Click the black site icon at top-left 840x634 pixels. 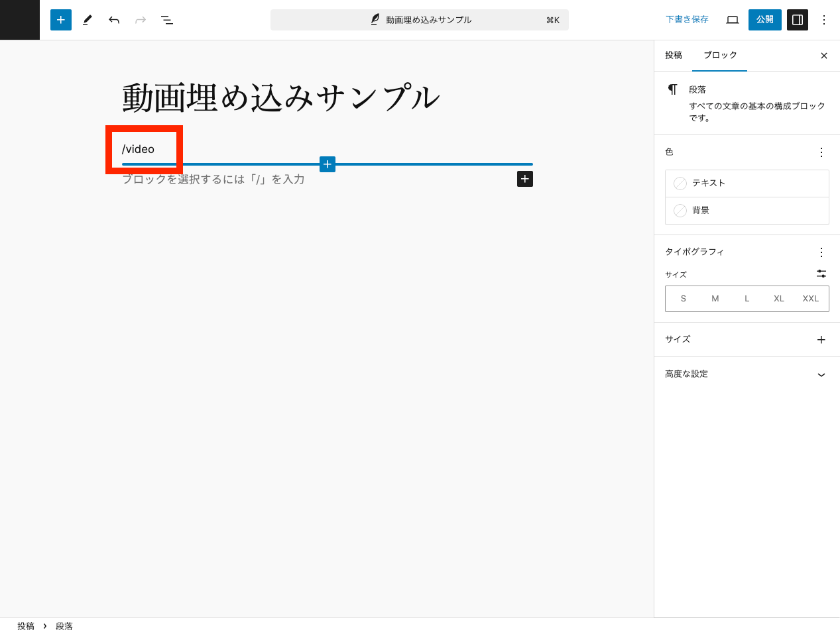point(20,20)
